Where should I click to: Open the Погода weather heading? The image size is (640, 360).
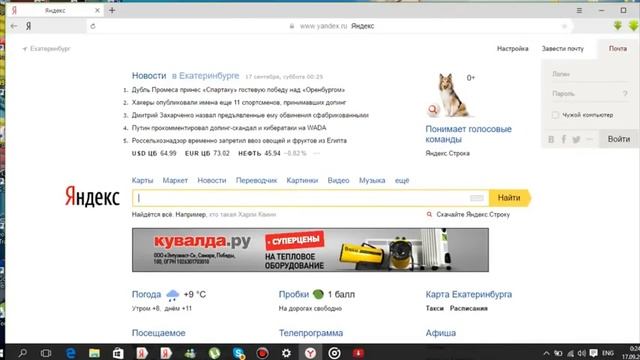146,294
